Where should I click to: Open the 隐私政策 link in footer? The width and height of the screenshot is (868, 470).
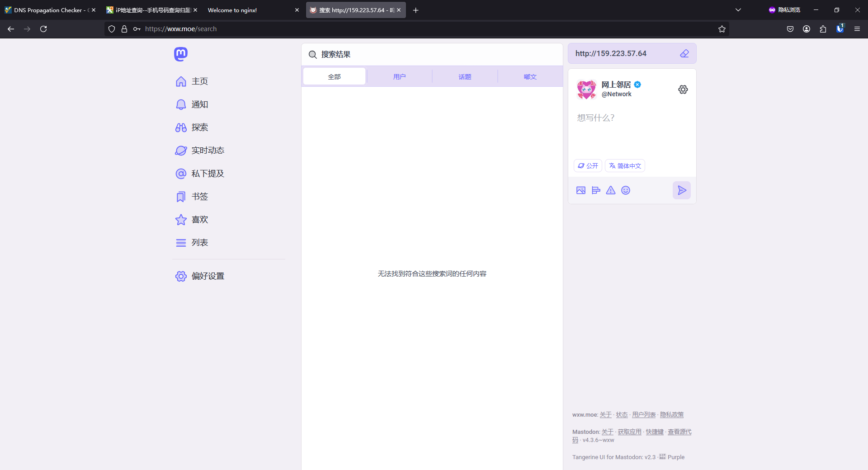coord(671,414)
